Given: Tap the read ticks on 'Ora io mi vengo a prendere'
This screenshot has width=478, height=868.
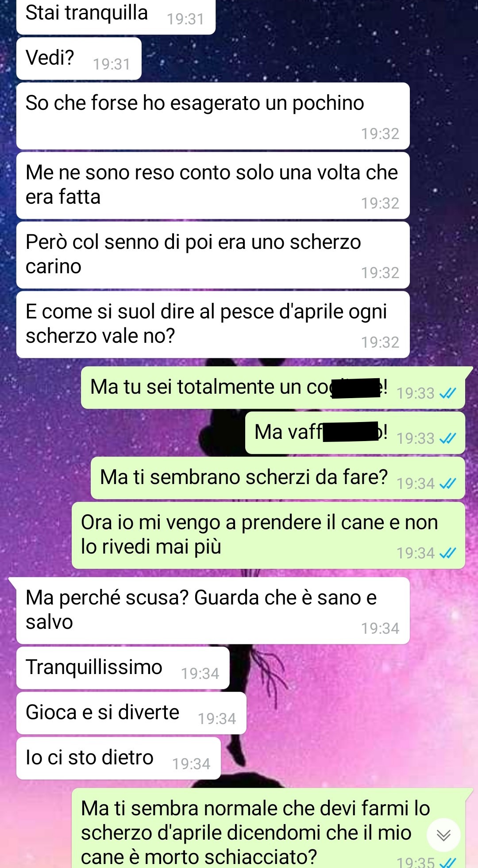Looking at the screenshot, I should tap(447, 553).
